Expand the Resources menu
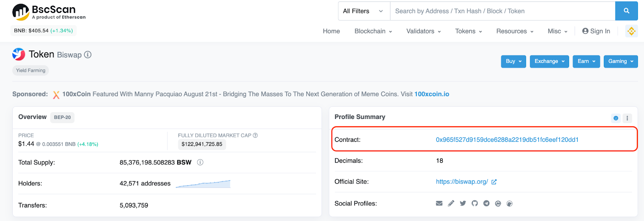Screen dimensions: 644x221 [x=515, y=31]
